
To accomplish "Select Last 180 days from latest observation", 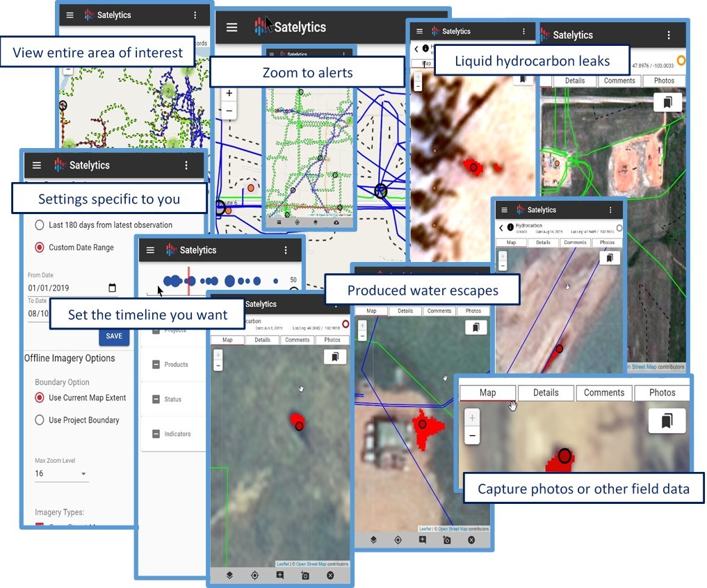I will tap(40, 224).
